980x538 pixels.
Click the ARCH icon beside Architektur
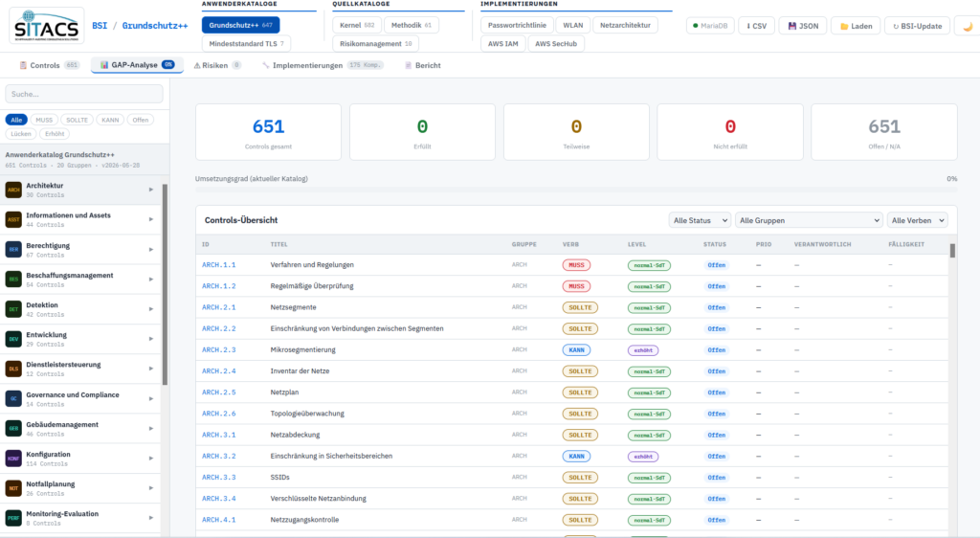pyautogui.click(x=13, y=190)
